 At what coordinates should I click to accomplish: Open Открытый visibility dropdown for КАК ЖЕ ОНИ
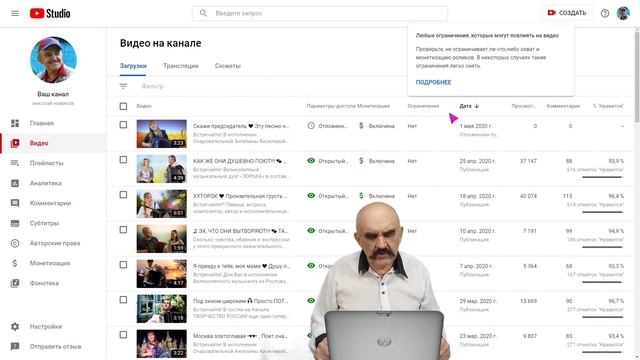[x=333, y=161]
